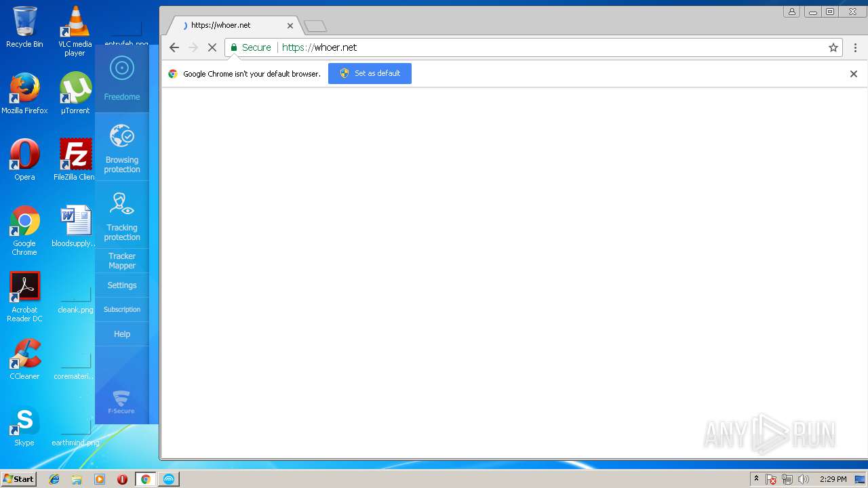Select the corematerial file on the desktop

coord(75,365)
